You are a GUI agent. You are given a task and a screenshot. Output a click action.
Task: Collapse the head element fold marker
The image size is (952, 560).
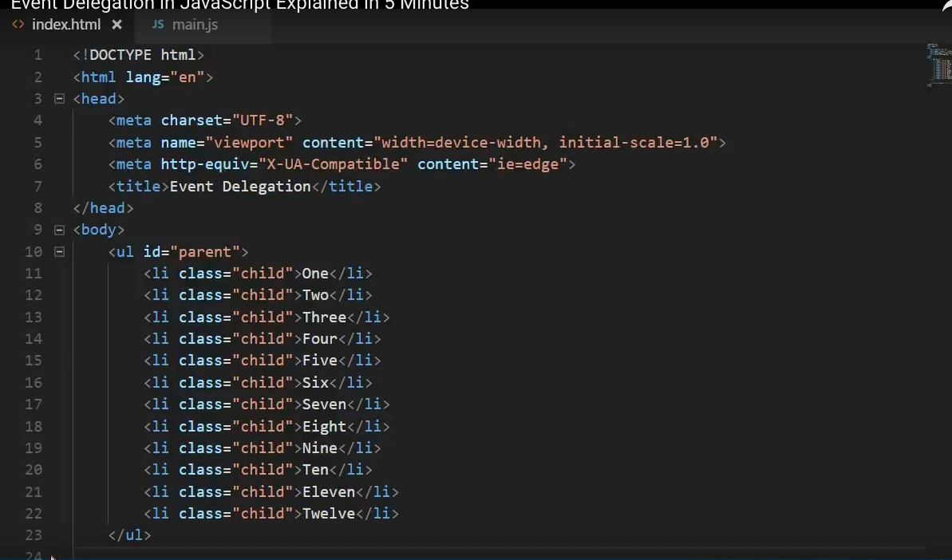click(60, 98)
